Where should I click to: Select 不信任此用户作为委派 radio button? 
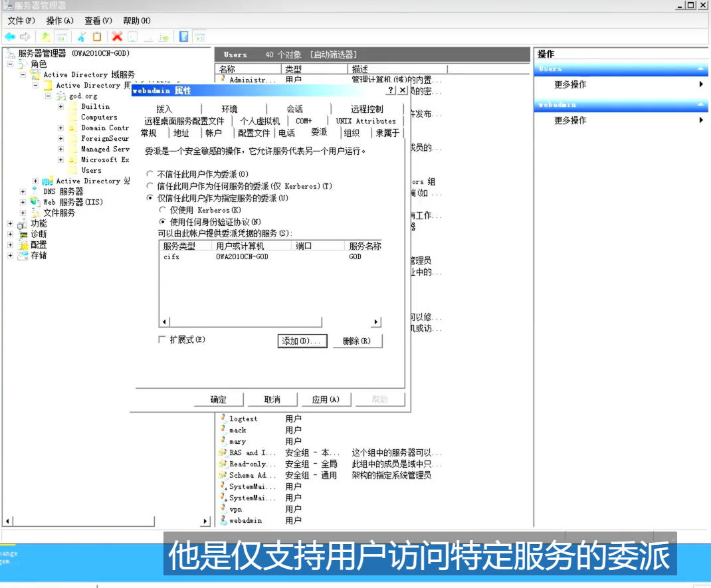pos(150,174)
